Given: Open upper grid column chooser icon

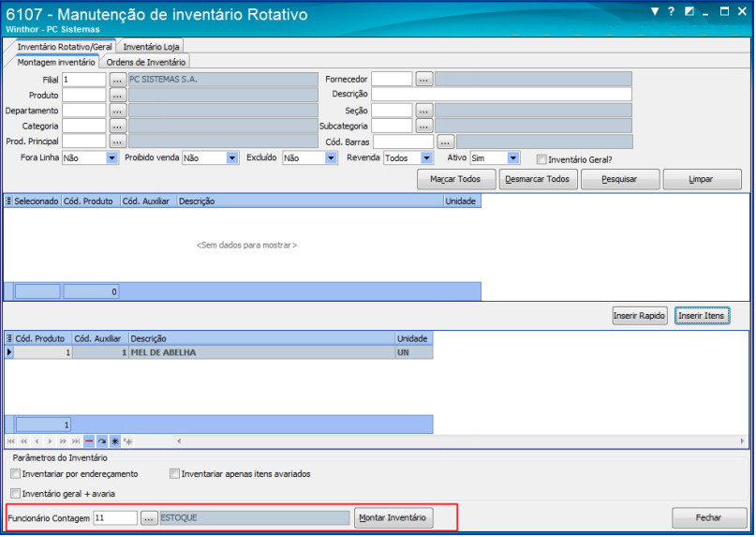Looking at the screenshot, I should coord(8,201).
